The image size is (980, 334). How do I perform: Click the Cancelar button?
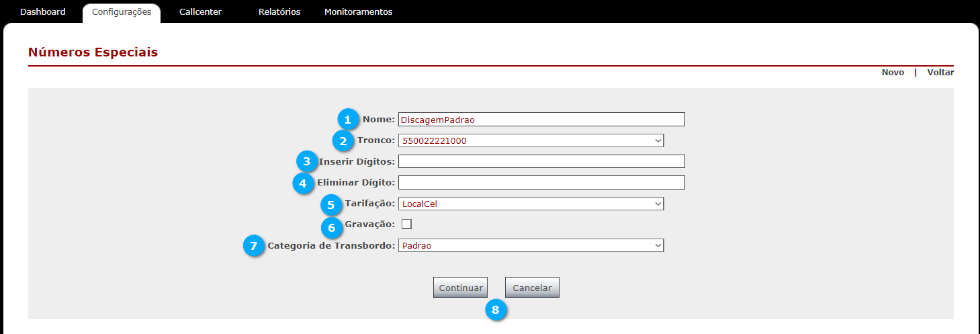tap(532, 288)
